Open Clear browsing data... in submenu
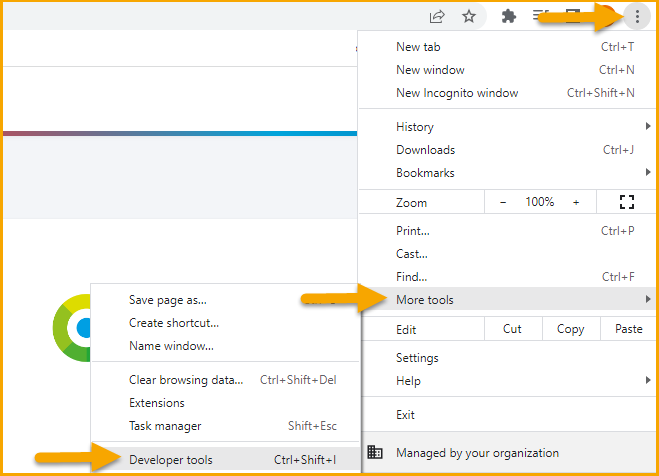This screenshot has height=476, width=659. tap(225, 380)
